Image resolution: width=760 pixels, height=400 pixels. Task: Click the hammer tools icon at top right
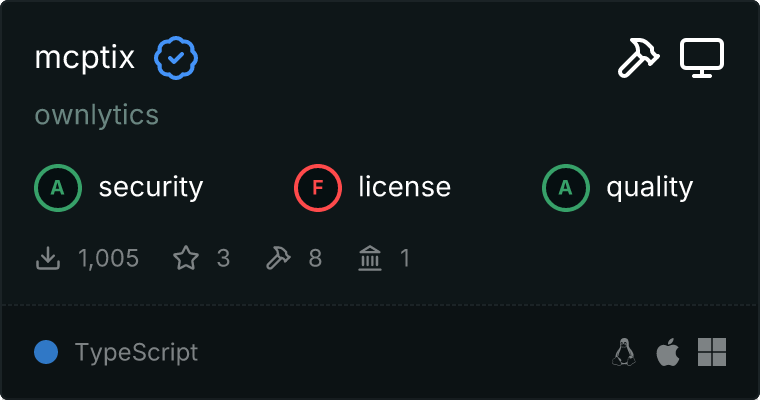point(637,58)
